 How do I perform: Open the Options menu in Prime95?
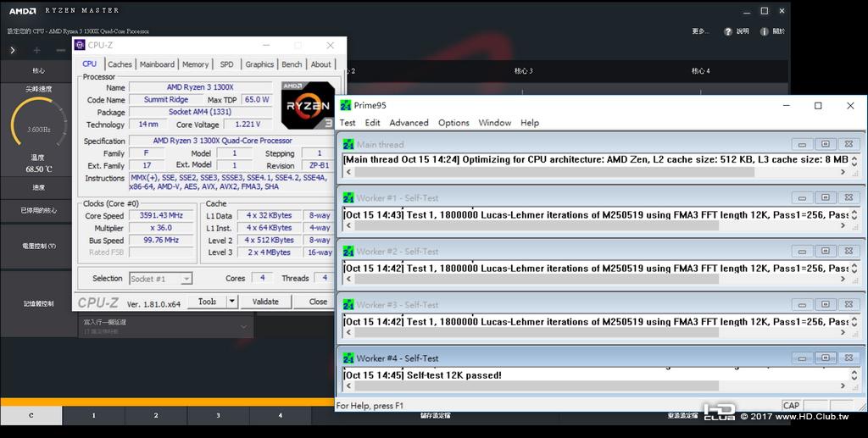(453, 123)
